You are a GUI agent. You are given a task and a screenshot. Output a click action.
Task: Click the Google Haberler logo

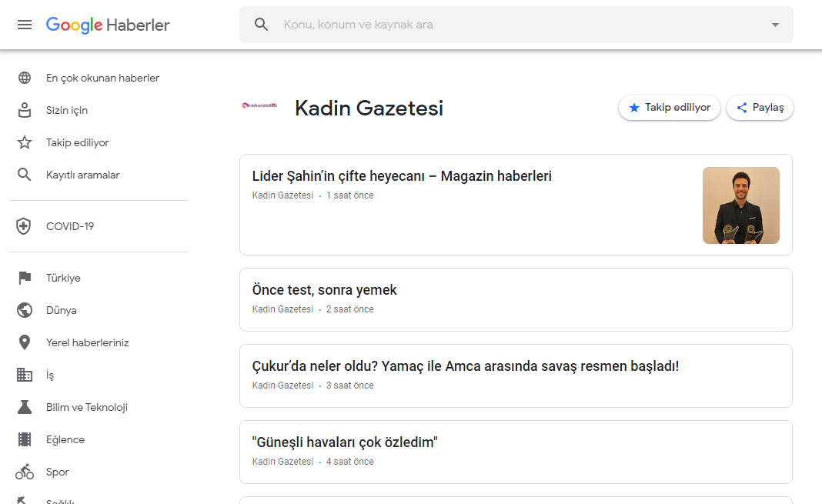click(108, 25)
